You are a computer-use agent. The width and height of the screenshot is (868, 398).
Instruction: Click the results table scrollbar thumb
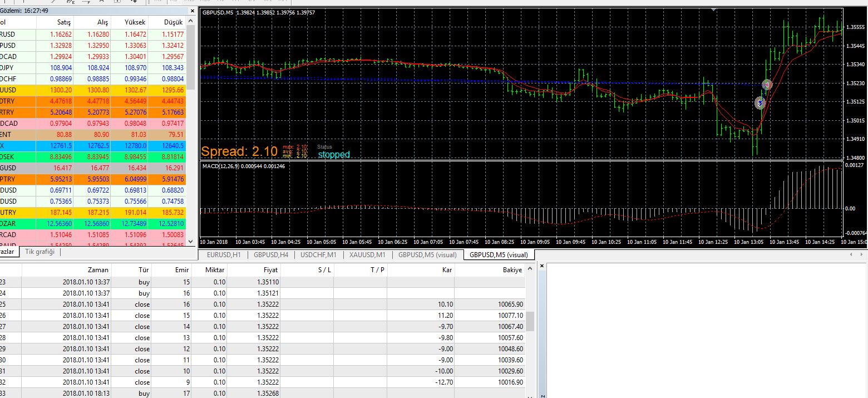[x=530, y=321]
